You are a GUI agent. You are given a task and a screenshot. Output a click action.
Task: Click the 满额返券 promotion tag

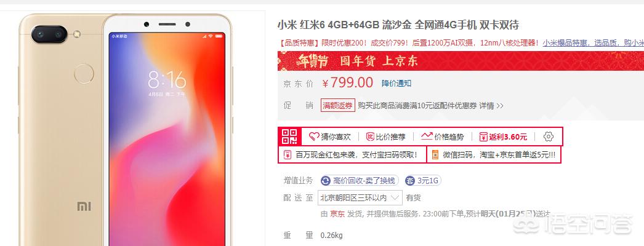[337, 106]
